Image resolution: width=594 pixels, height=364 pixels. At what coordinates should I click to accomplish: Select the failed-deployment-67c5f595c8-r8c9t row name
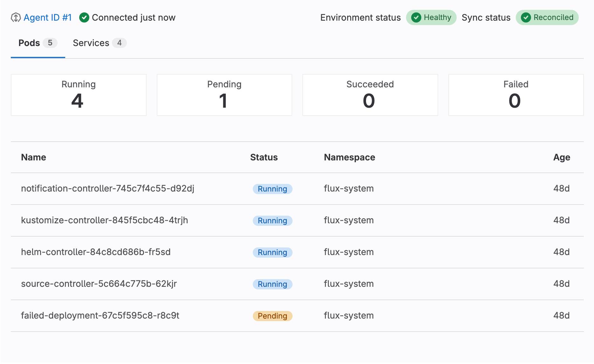[100, 316]
